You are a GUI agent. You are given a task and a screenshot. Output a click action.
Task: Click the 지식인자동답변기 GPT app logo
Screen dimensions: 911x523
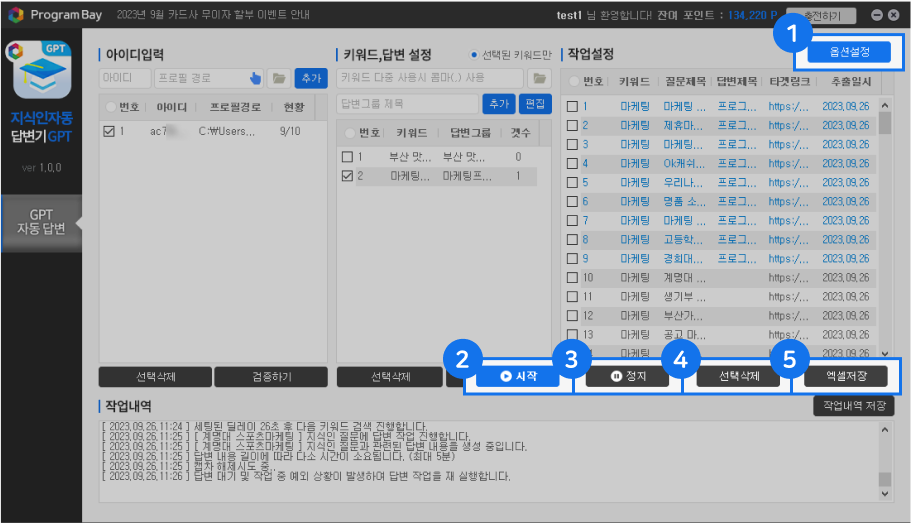point(41,76)
